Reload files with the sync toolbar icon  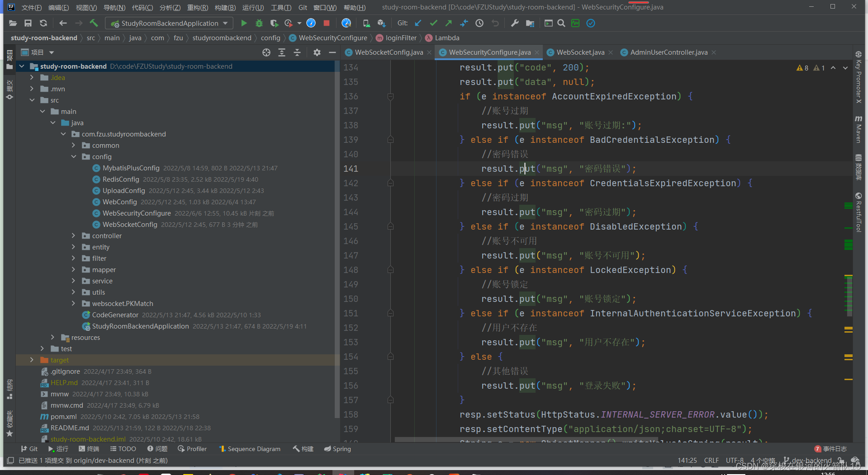(x=43, y=23)
